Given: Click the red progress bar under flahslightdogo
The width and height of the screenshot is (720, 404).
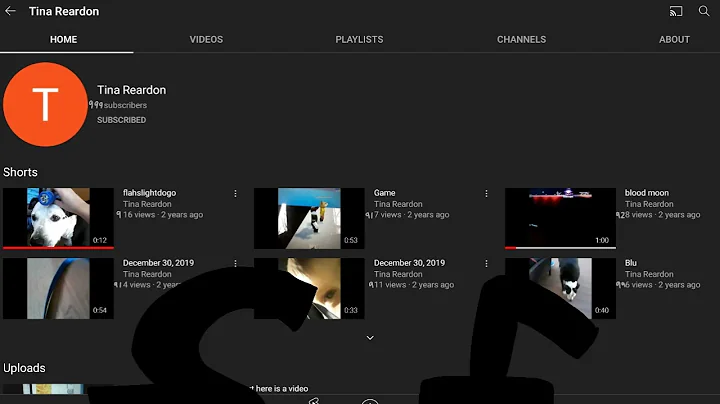Looking at the screenshot, I should (x=58, y=248).
